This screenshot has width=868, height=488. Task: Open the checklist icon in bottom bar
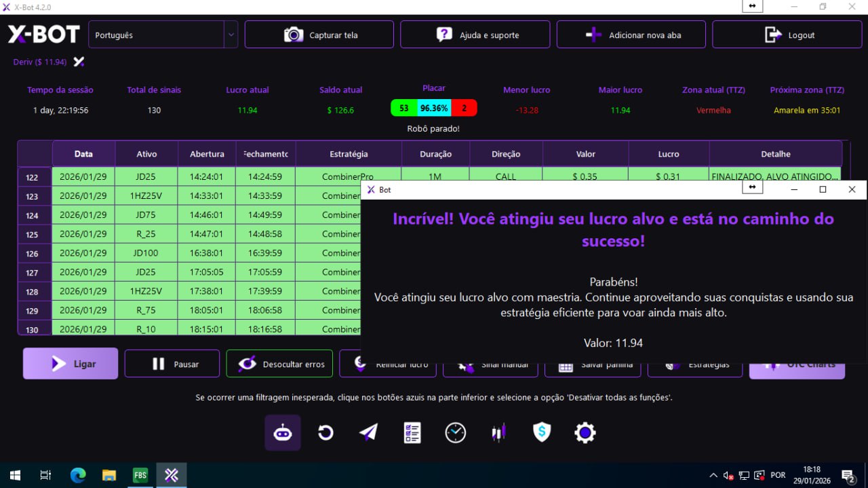pyautogui.click(x=412, y=432)
